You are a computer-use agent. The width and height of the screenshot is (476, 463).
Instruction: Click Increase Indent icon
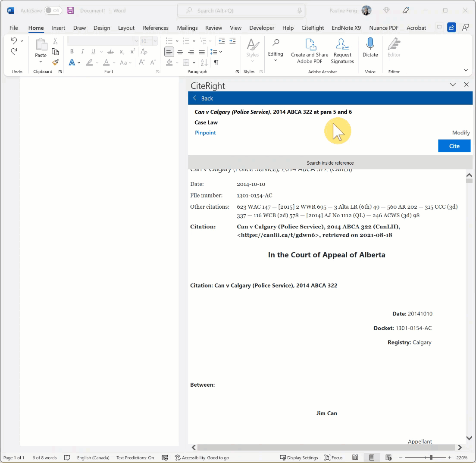[232, 41]
